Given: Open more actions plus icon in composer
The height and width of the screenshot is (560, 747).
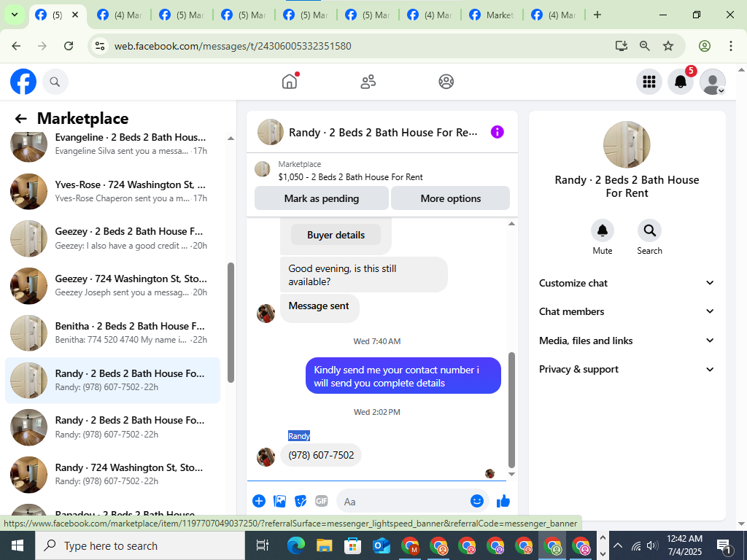Looking at the screenshot, I should click(259, 501).
